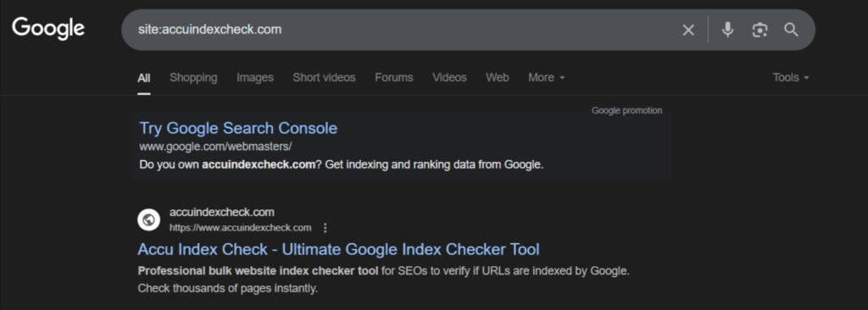Switch to the Images tab
Viewport: 868px width, 310px height.
tap(254, 78)
